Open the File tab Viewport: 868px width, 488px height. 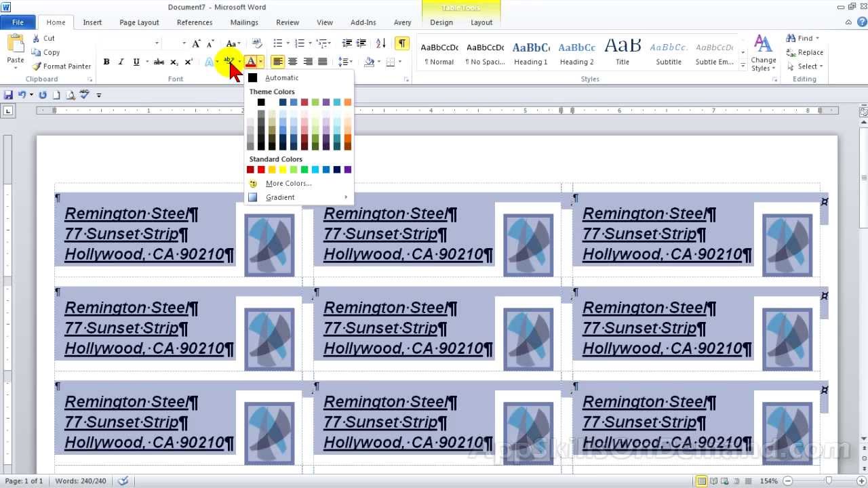(18, 22)
